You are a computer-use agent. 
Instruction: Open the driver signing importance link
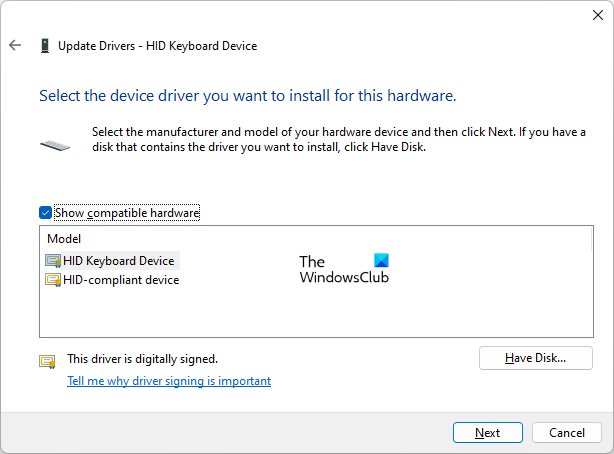coord(169,381)
